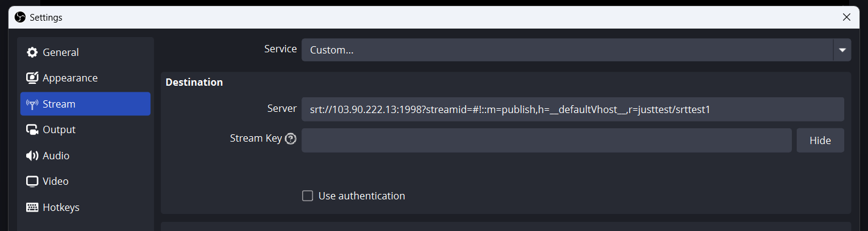Click the Stream Key help question icon
Viewport: 868px width, 231px height.
point(291,139)
